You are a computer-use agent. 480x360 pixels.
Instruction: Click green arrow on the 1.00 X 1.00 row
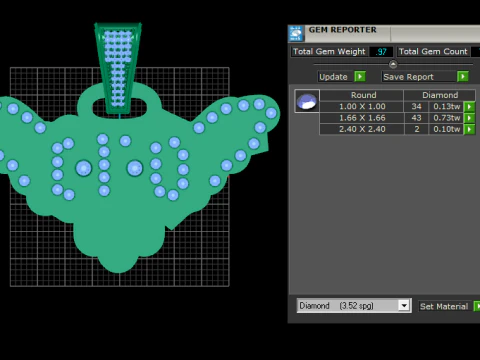469,107
